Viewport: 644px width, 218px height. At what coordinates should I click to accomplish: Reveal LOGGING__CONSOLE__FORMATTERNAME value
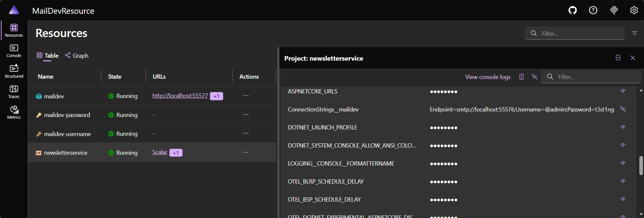pos(623,163)
